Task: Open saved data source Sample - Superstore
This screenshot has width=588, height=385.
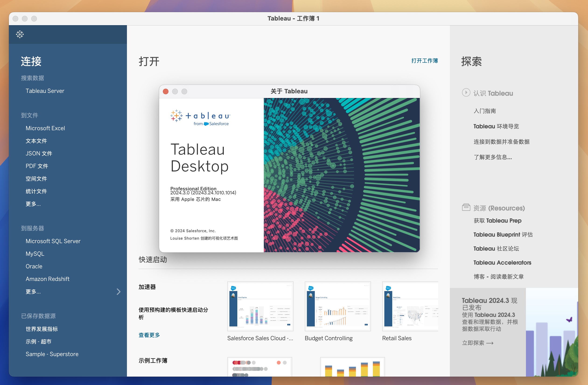Action: [x=52, y=354]
